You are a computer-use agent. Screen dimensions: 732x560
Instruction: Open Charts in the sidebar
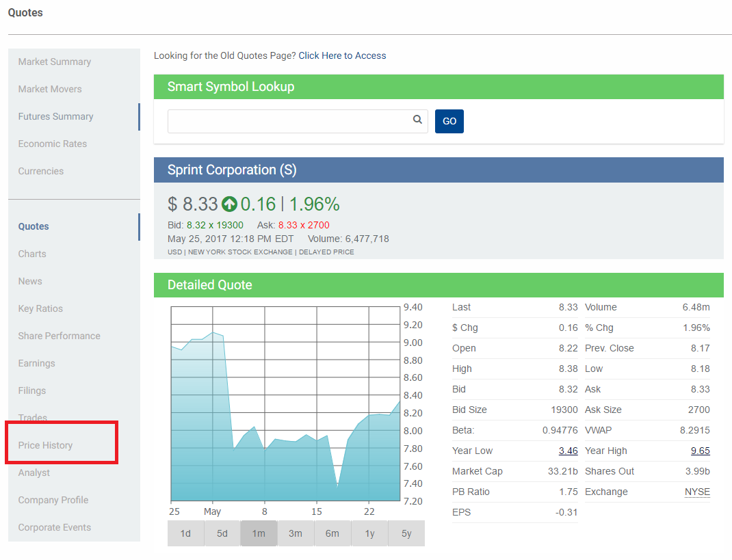[32, 254]
